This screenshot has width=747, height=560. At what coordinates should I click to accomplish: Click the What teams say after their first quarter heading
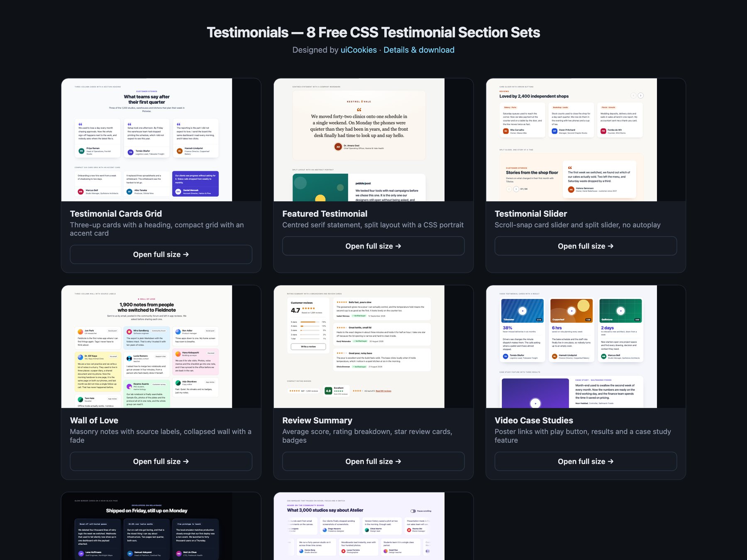pos(146,100)
